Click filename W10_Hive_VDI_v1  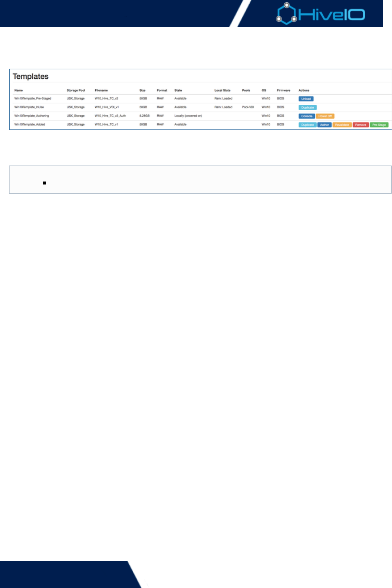click(x=107, y=107)
